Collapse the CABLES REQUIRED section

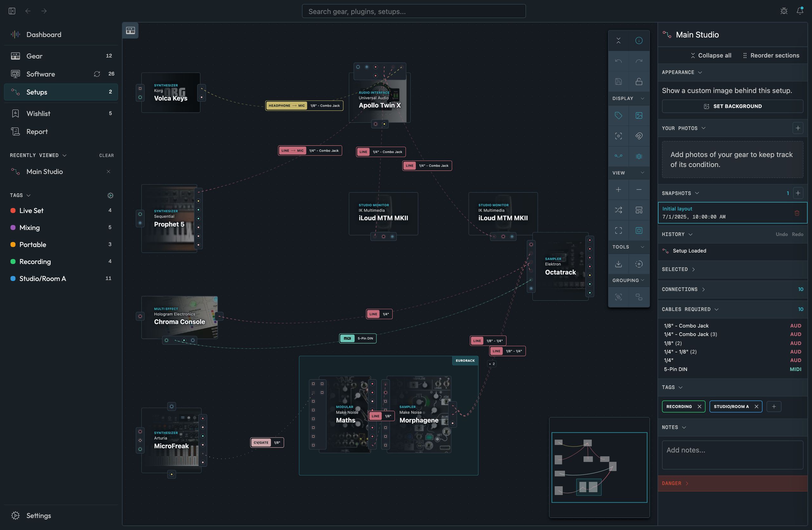pyautogui.click(x=732, y=309)
